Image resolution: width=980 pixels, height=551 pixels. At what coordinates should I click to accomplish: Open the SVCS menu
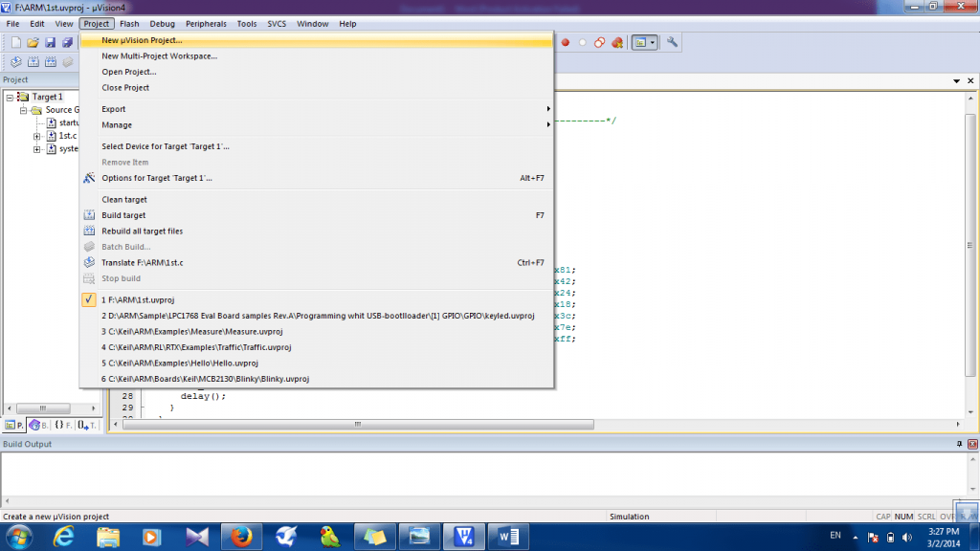click(277, 24)
